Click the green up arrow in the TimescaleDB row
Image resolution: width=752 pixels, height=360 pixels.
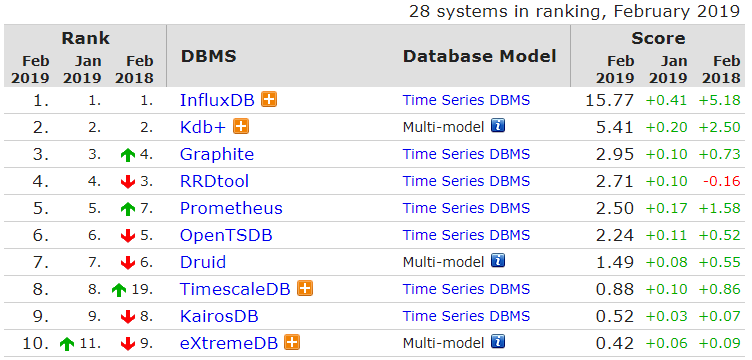(119, 290)
